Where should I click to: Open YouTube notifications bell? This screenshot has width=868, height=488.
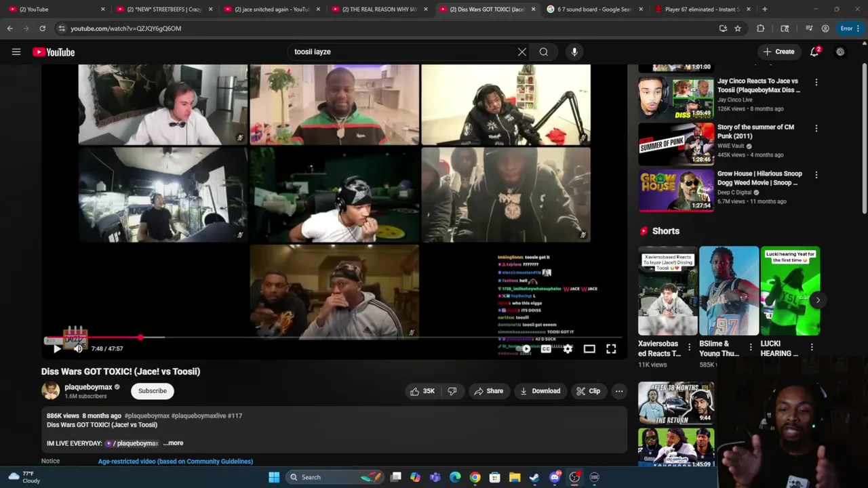coord(814,52)
